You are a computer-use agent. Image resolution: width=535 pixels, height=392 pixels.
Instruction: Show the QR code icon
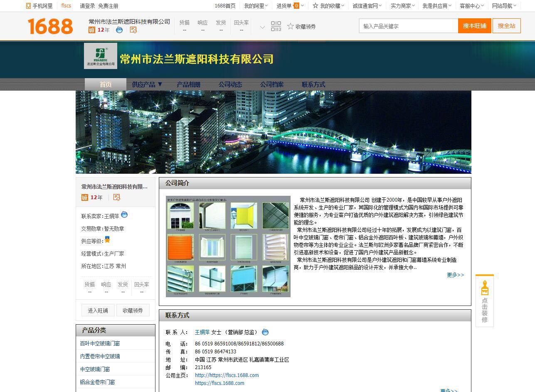(x=276, y=26)
